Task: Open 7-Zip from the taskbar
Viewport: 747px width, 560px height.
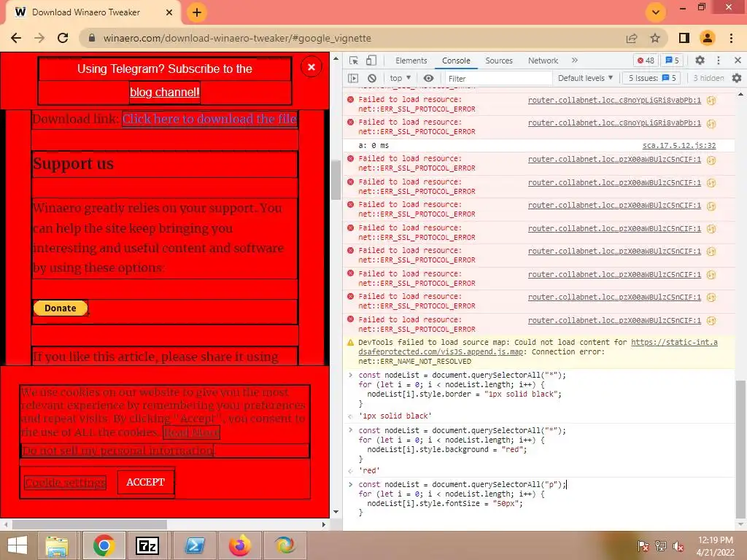Action: click(x=147, y=545)
